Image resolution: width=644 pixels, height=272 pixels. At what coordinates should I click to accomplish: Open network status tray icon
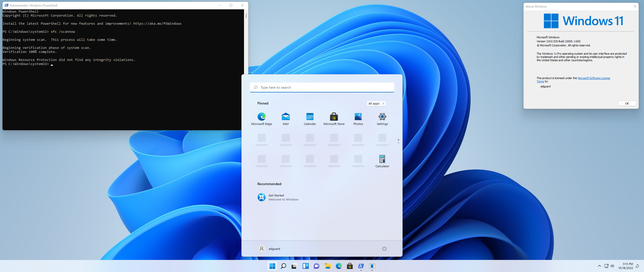[x=606, y=266]
